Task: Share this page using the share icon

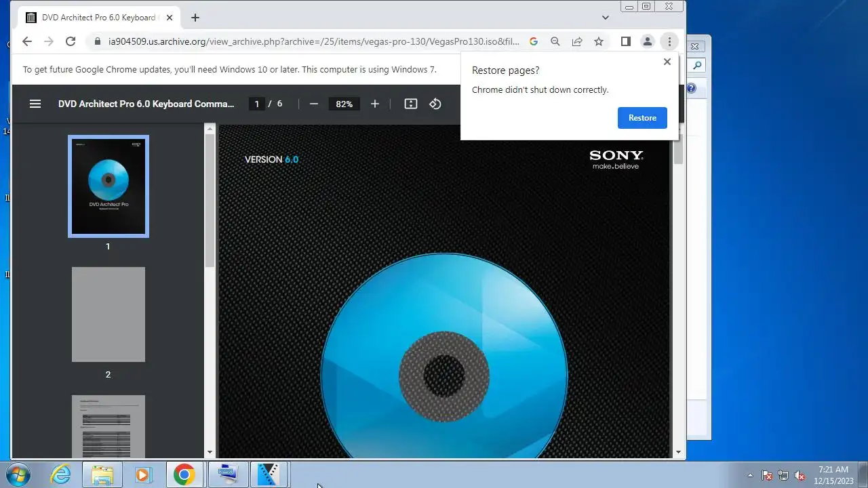Action: click(x=577, y=41)
